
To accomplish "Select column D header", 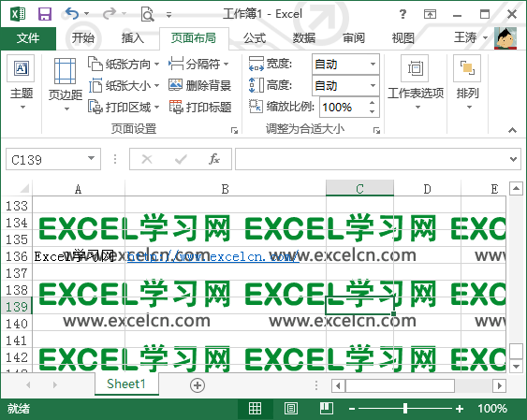I will pos(427,188).
